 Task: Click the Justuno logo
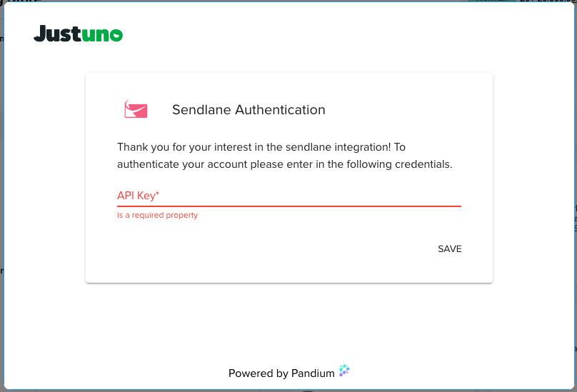pos(78,34)
